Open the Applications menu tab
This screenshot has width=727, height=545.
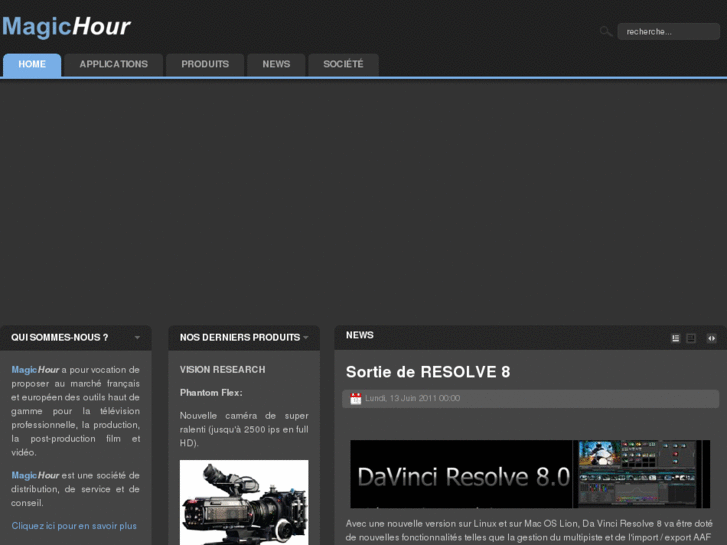(113, 65)
